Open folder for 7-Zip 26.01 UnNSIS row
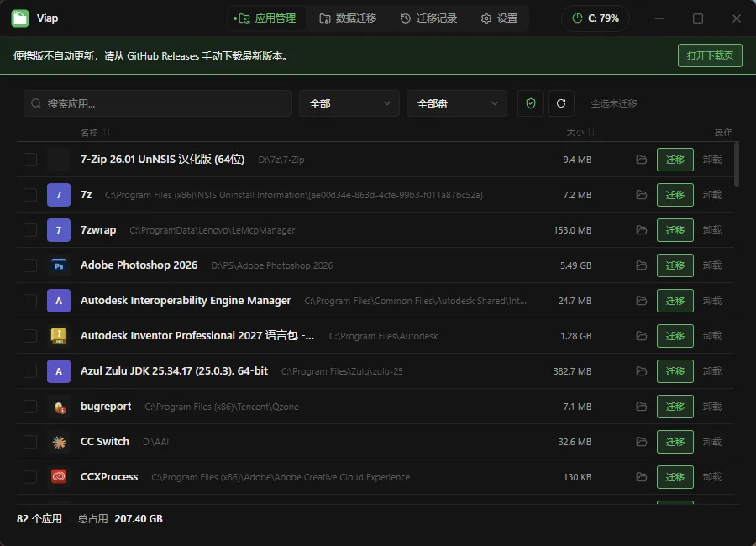The width and height of the screenshot is (756, 546). point(641,160)
